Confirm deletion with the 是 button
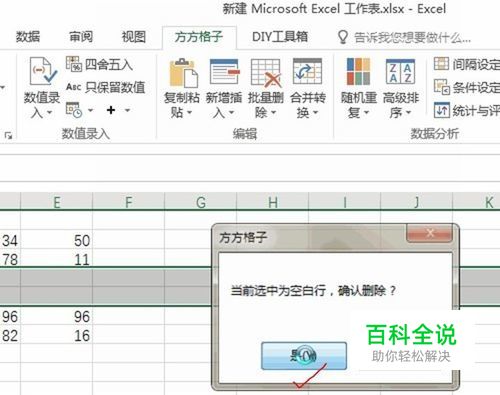Screen dimensions: 500x395 pos(304,356)
